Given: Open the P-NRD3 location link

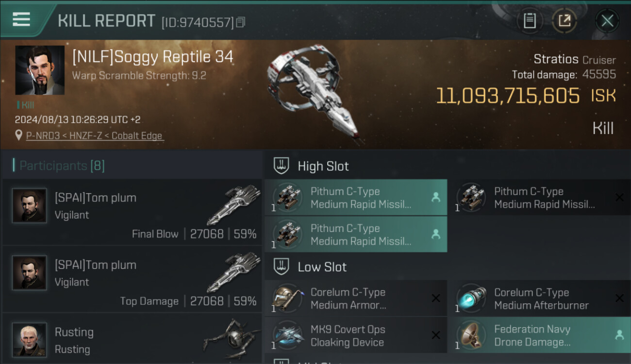Looking at the screenshot, I should pos(95,136).
